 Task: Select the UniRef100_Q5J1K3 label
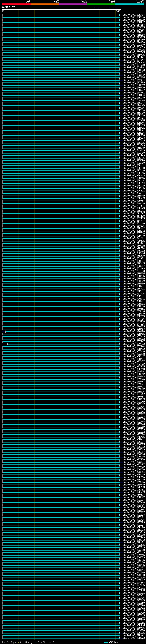[x=133, y=269]
